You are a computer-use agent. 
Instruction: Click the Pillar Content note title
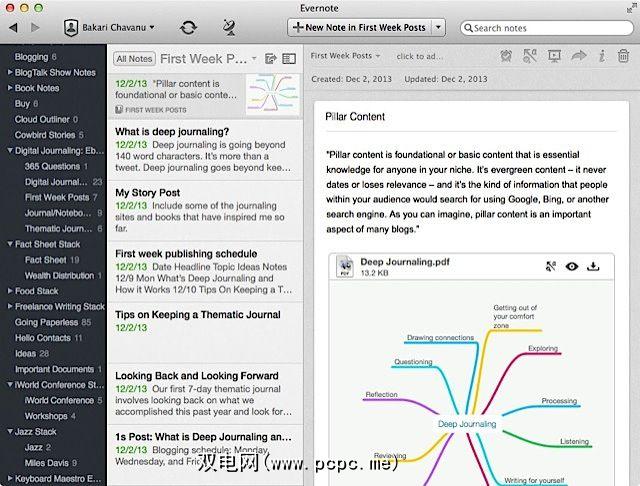(355, 117)
